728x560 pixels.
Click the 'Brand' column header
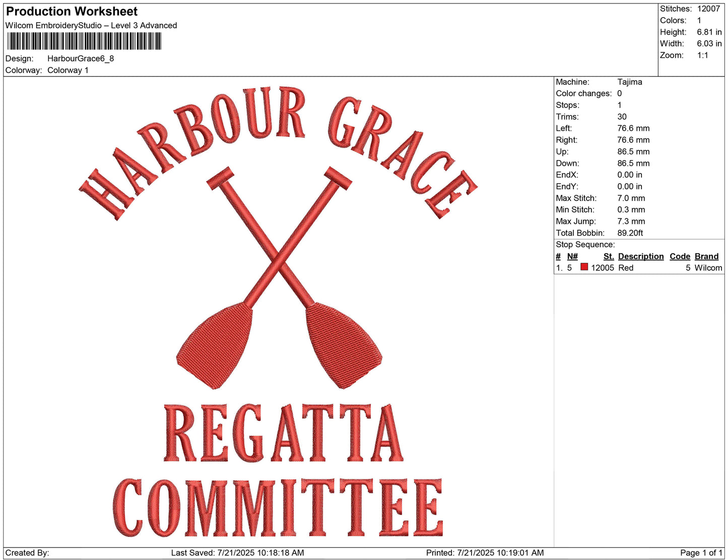click(x=707, y=256)
